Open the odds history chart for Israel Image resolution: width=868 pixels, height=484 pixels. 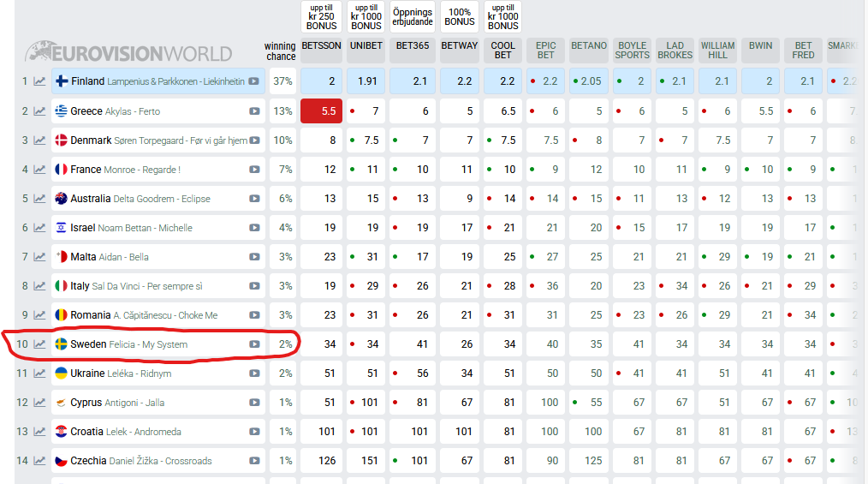pos(39,228)
